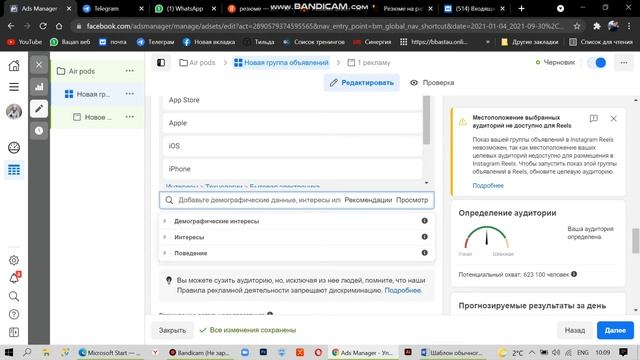Click the bottom panel icon in left rail
This screenshot has height=360, width=640.
click(14, 332)
